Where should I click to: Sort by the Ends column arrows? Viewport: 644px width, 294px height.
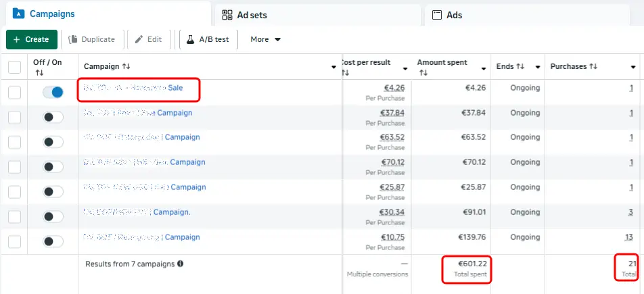point(520,66)
